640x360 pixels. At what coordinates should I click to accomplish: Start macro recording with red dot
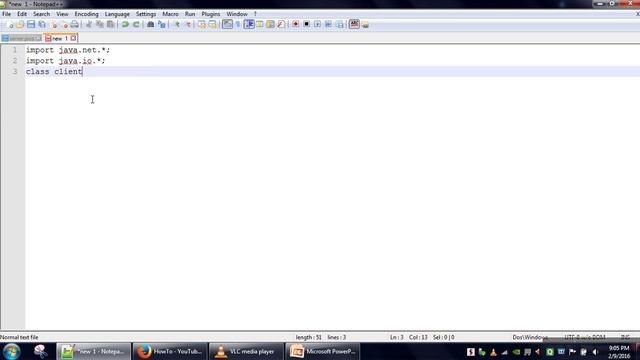point(296,24)
